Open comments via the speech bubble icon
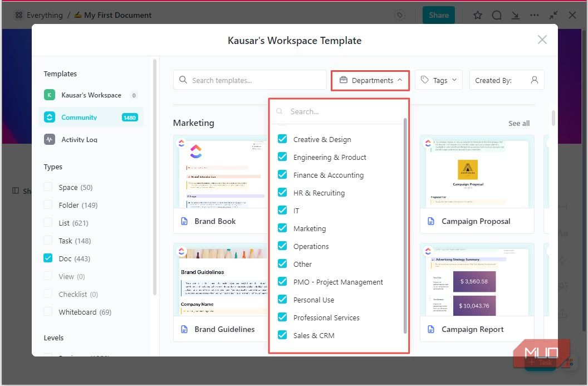 [496, 15]
